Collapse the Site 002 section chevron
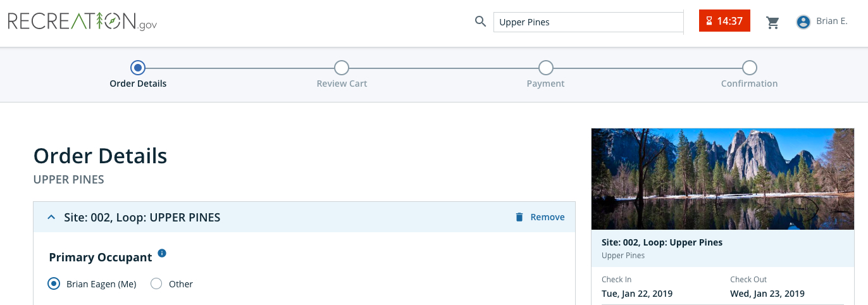Screen dimensions: 868x305 (51, 217)
